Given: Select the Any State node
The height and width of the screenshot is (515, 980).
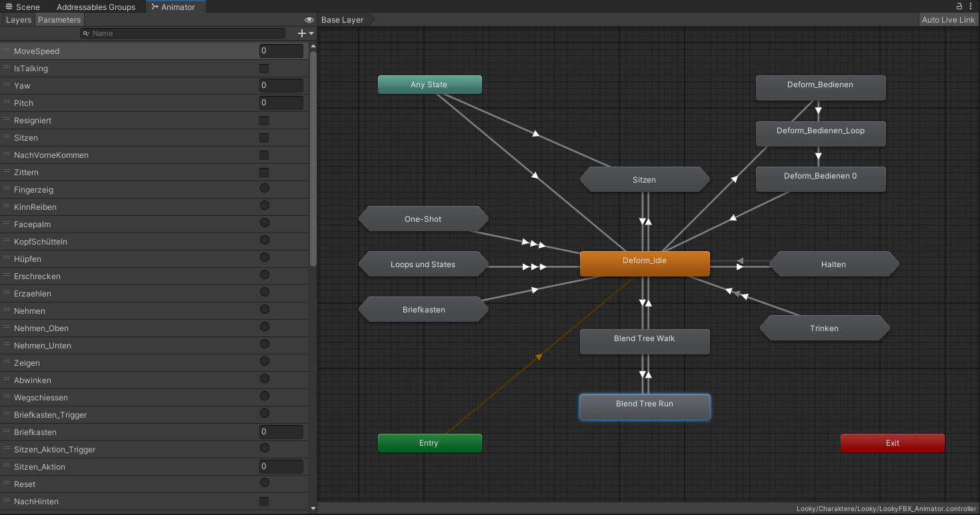Looking at the screenshot, I should point(429,85).
